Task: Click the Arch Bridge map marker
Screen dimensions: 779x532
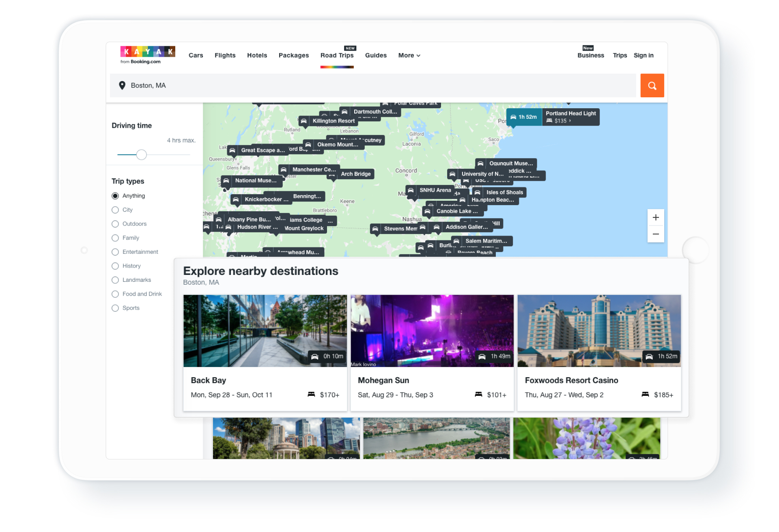Action: click(351, 174)
